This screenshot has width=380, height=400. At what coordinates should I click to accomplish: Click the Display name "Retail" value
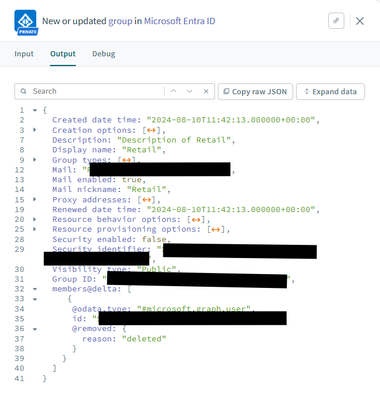[141, 150]
